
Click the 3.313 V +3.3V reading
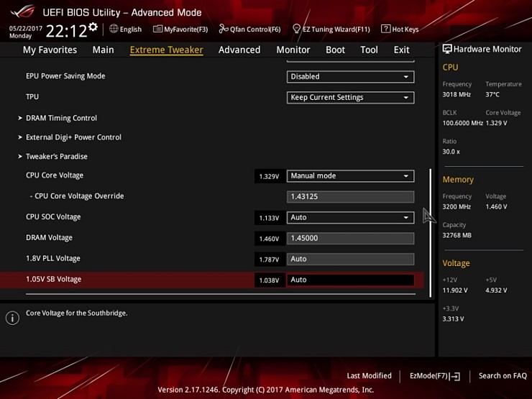point(453,319)
